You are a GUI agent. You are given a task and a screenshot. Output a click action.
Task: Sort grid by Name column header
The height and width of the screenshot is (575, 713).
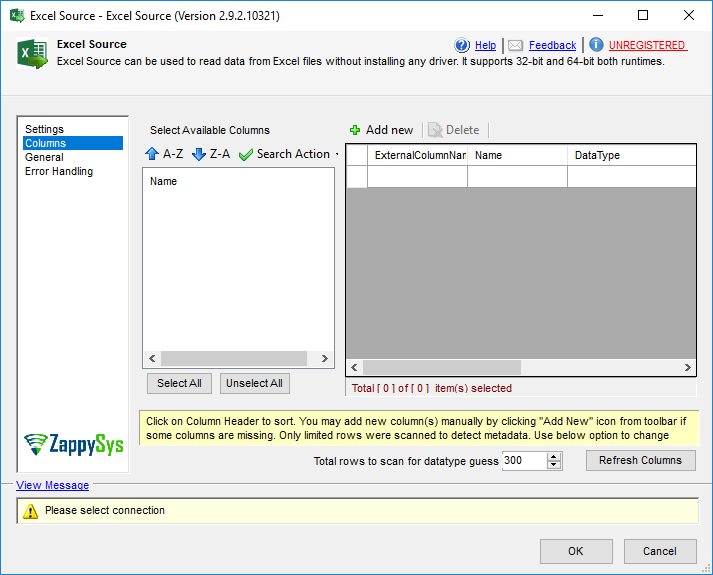click(517, 155)
